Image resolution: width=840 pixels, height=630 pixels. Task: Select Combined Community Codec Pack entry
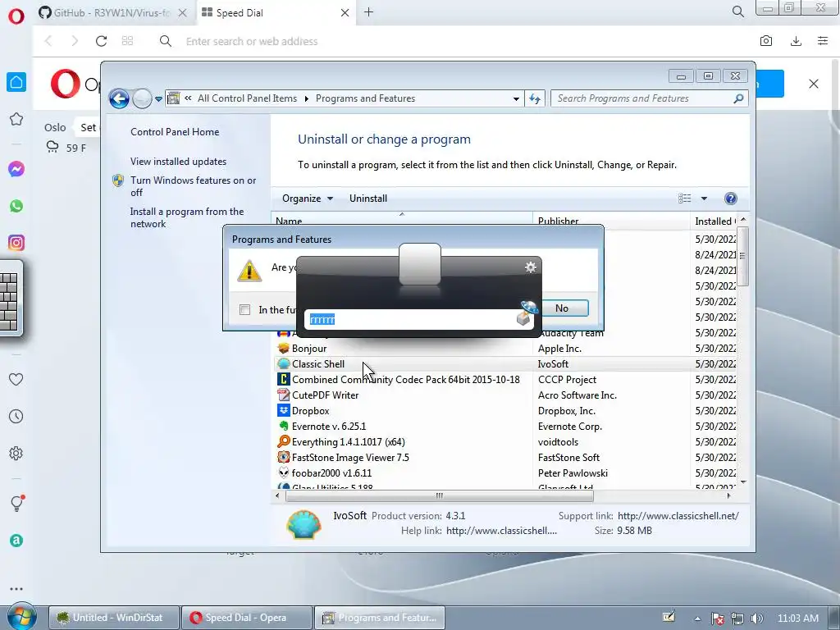click(405, 379)
